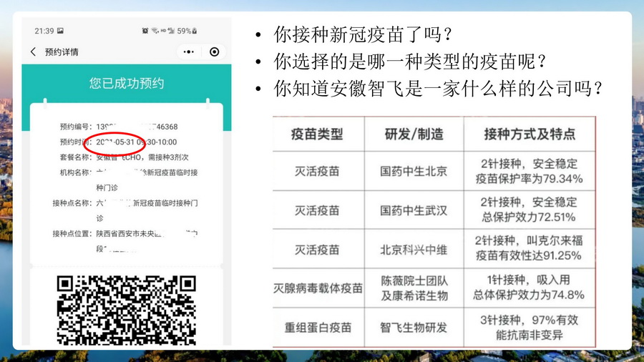Click the 智飞生物研发 cell
Viewport: 644px width, 362px height.
[x=414, y=328]
